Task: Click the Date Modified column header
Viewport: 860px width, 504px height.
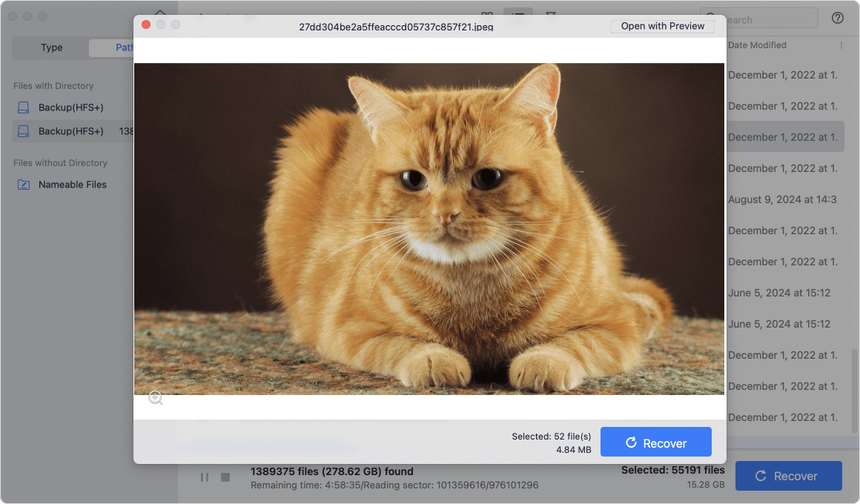Action: (757, 45)
